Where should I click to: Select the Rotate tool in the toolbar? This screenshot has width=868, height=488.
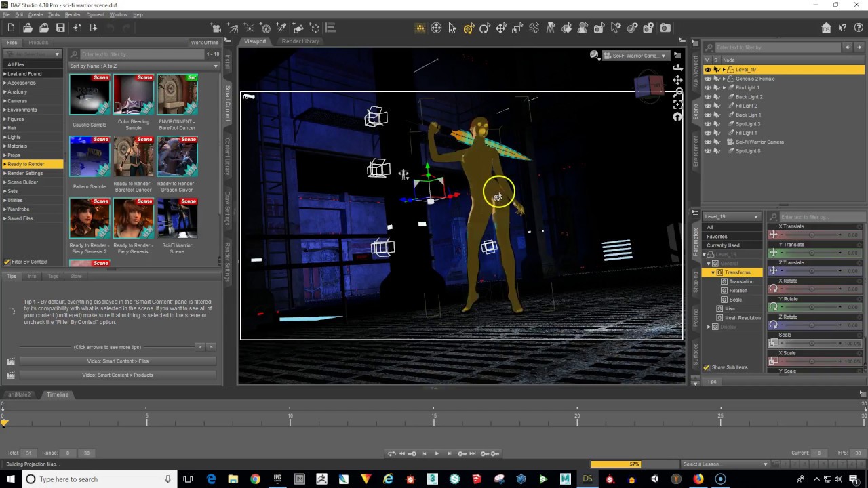485,28
